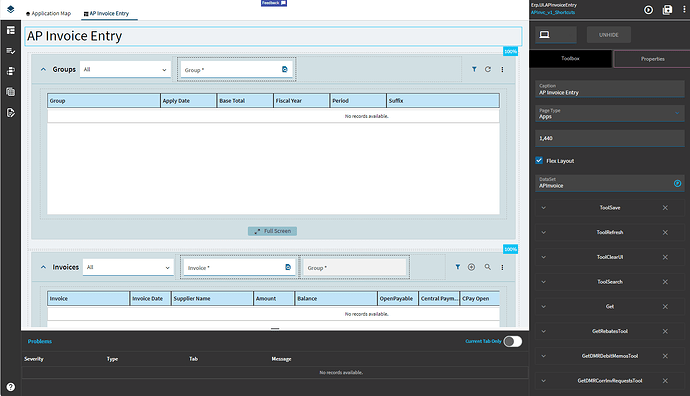The image size is (690, 396).
Task: Refresh the Groups panel
Action: coord(488,70)
